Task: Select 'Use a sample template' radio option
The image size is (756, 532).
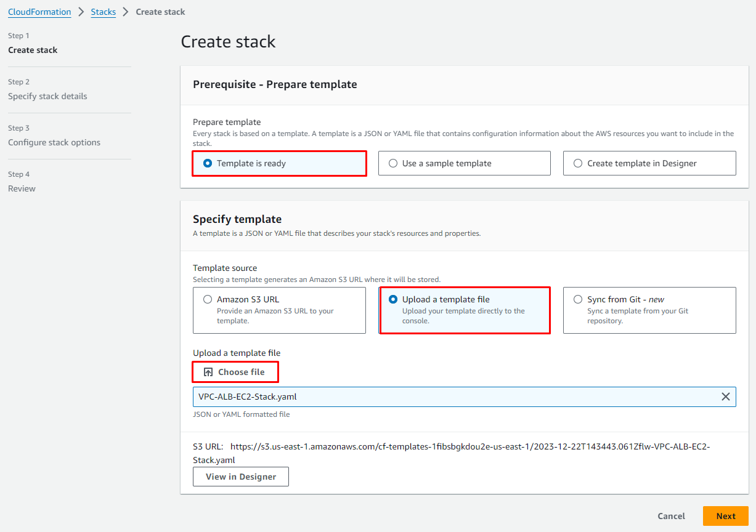Action: point(393,164)
